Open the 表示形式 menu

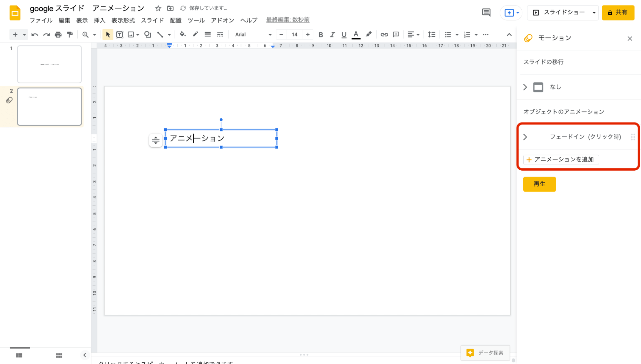123,20
